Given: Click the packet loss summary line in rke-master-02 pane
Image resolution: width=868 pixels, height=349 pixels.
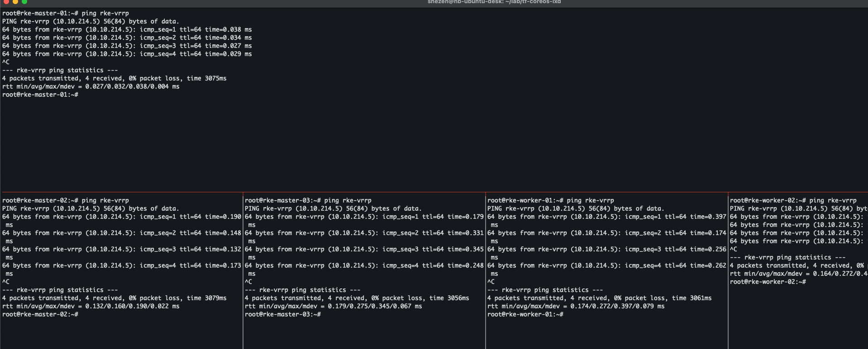Looking at the screenshot, I should point(114,298).
